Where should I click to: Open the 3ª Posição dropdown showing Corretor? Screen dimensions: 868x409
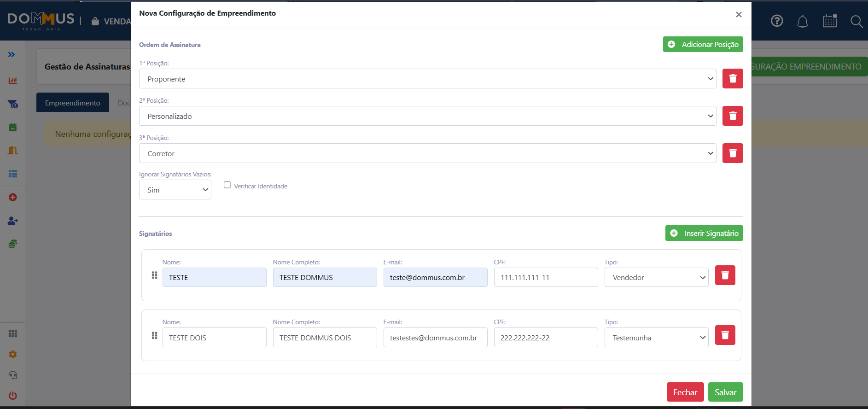tap(427, 153)
